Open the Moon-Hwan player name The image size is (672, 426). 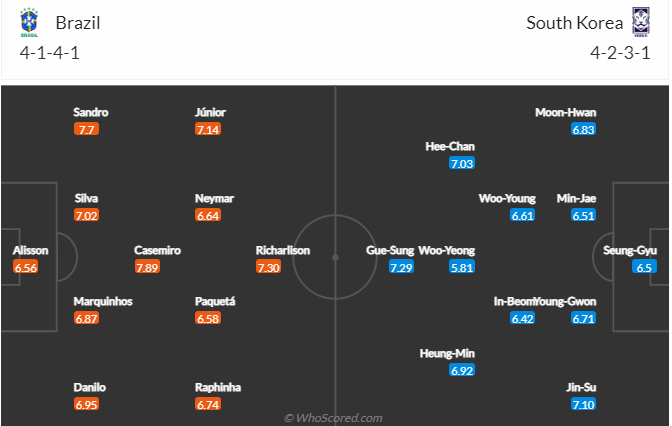point(566,112)
